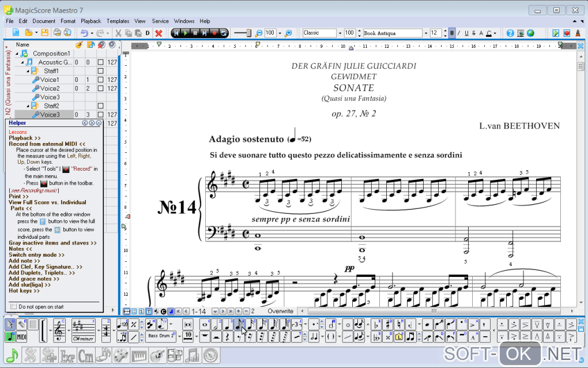Open the Book Antiqua font dropdown
The height and width of the screenshot is (368, 588).
[x=426, y=33]
